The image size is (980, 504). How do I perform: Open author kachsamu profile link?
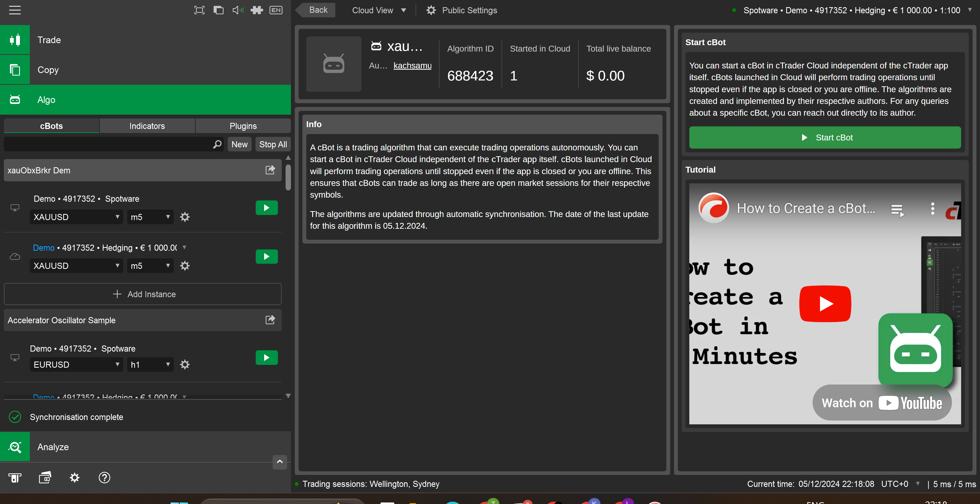(412, 65)
